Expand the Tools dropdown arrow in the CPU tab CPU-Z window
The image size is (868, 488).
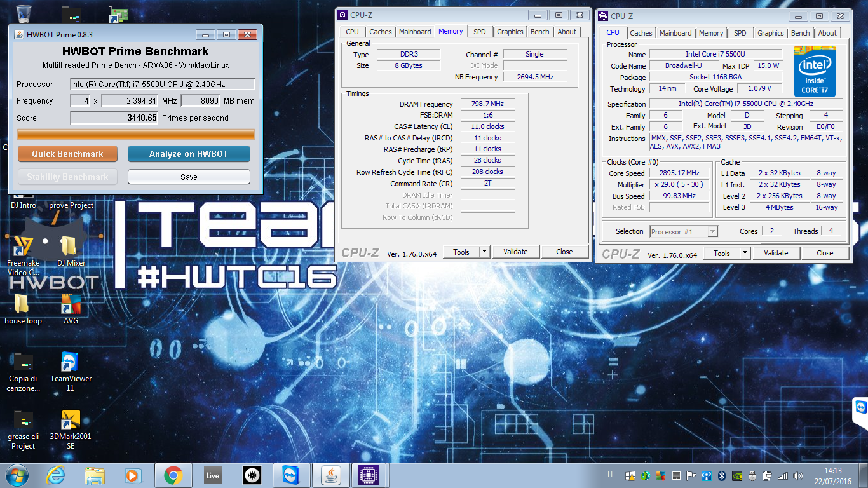point(745,253)
